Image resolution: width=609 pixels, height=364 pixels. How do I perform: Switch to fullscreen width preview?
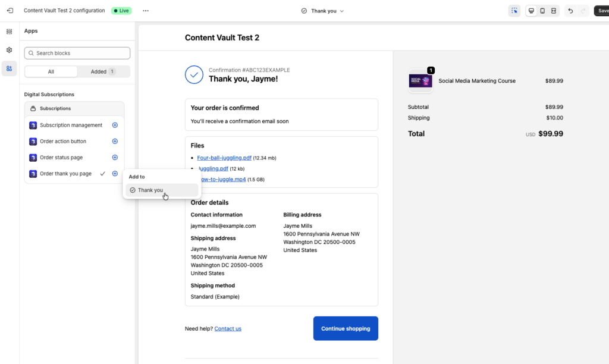[x=553, y=11]
